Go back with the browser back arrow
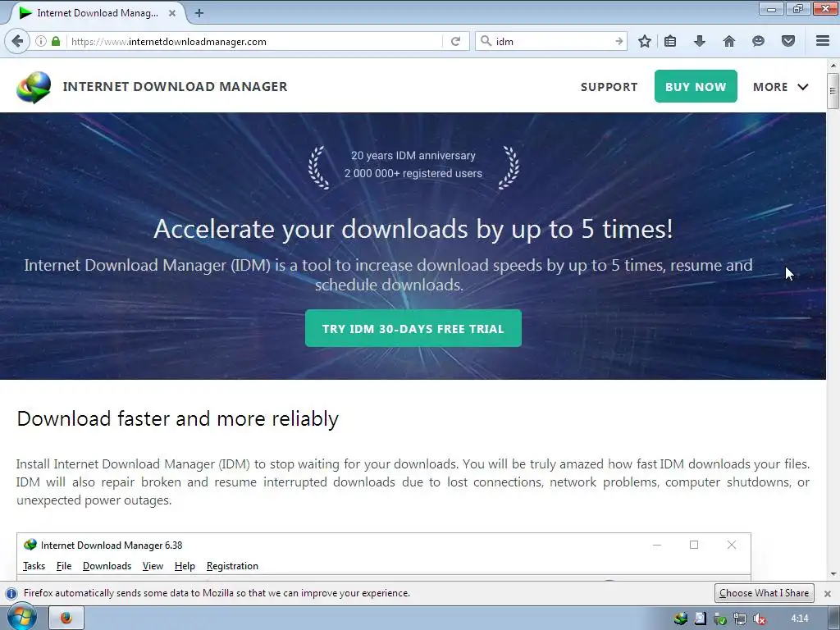This screenshot has width=840, height=630. [x=17, y=41]
